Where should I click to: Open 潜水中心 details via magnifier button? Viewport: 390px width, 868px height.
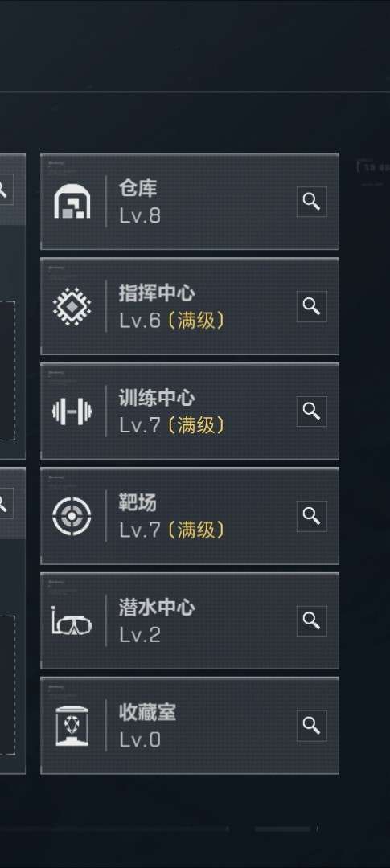click(x=311, y=620)
